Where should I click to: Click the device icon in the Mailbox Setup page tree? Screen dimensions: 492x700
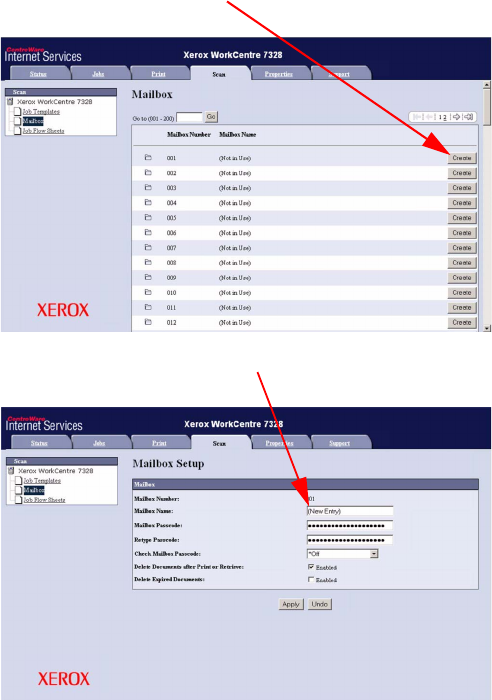[x=11, y=471]
